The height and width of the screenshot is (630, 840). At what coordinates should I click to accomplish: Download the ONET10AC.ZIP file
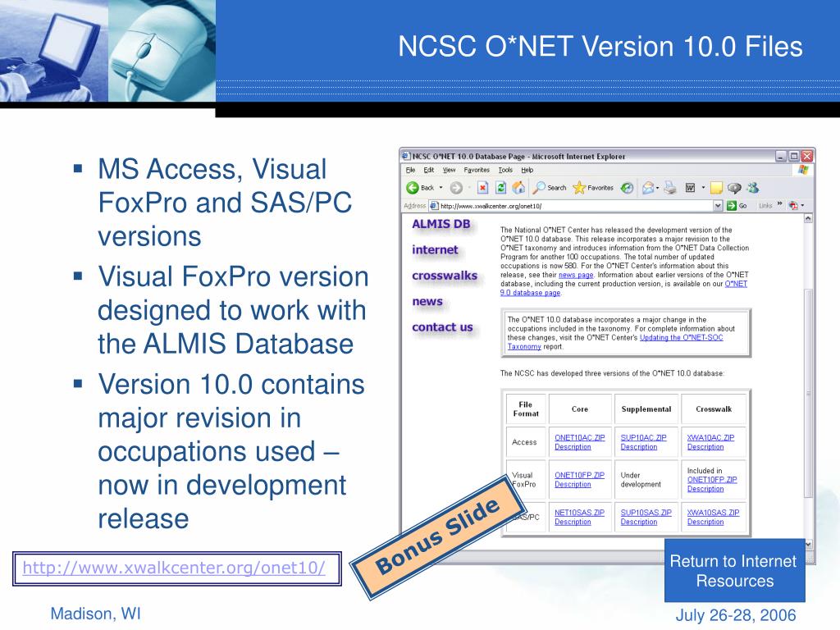tap(580, 438)
